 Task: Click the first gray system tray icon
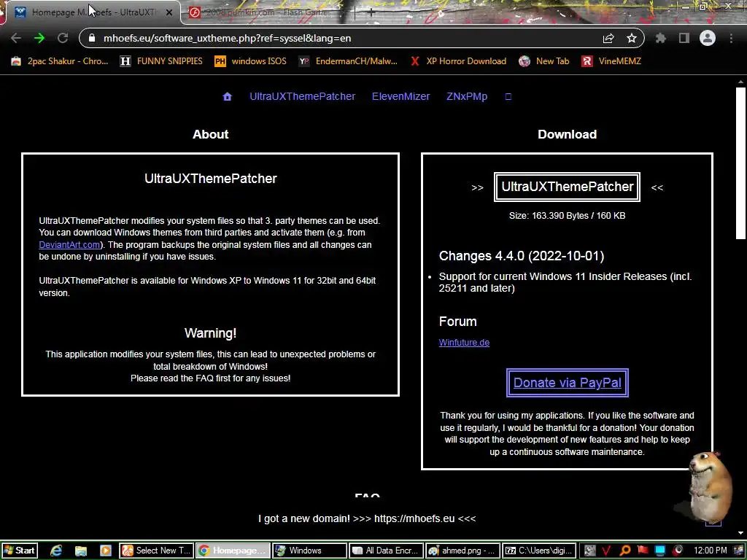pos(589,551)
